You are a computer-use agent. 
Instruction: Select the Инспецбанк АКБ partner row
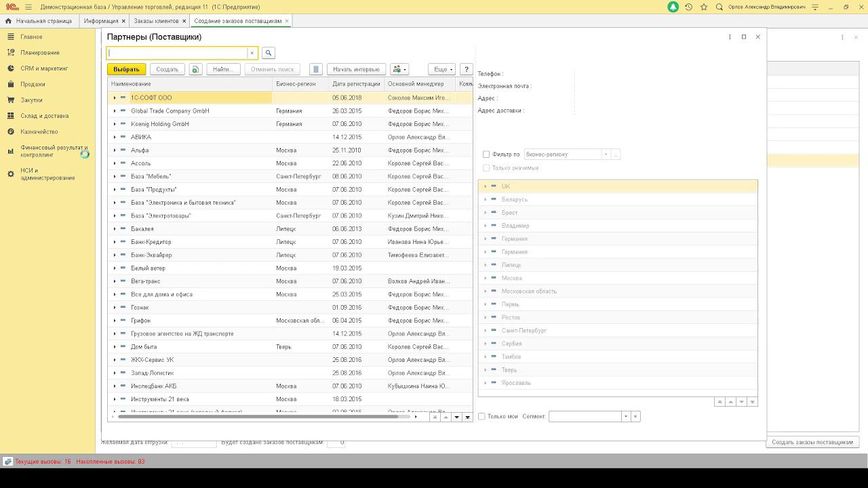point(290,386)
